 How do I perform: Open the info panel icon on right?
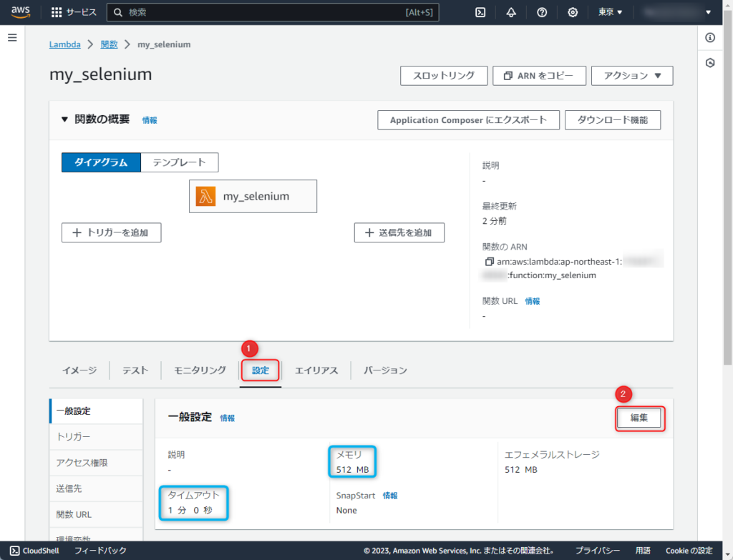click(x=710, y=37)
